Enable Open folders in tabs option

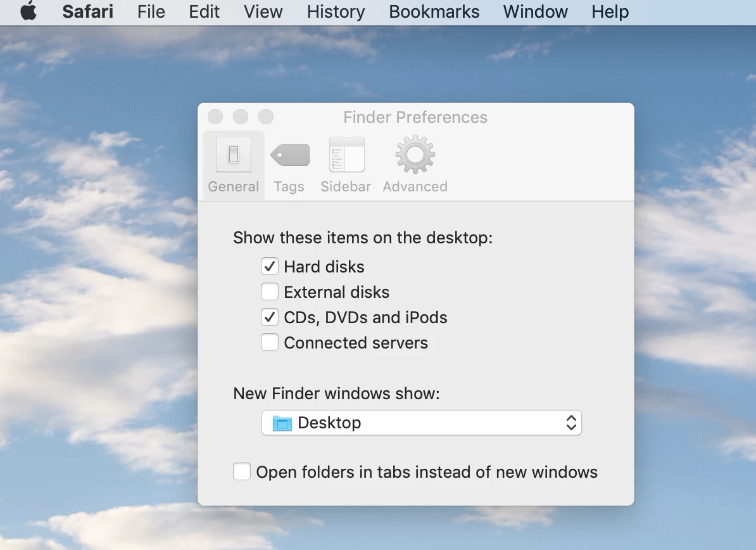click(242, 471)
